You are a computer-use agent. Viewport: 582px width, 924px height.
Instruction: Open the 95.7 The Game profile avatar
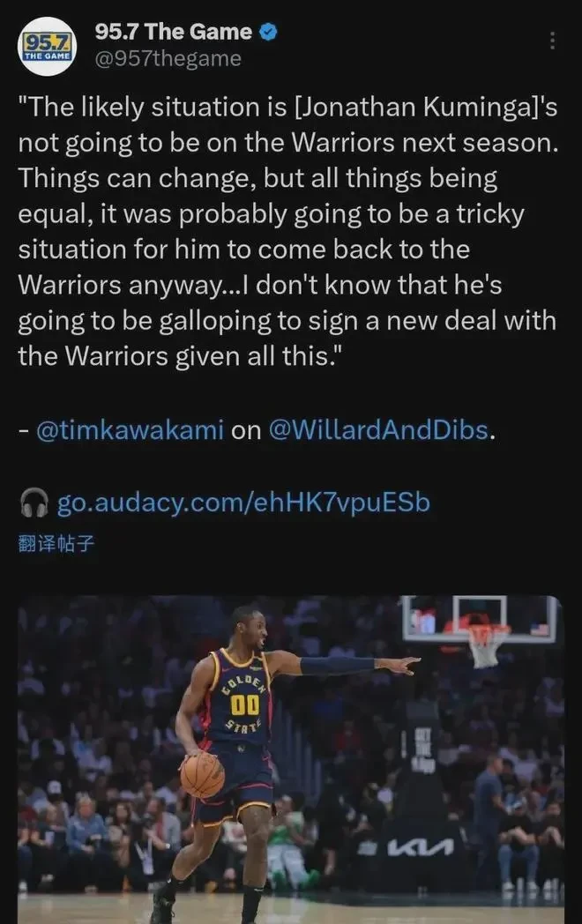pos(47,46)
